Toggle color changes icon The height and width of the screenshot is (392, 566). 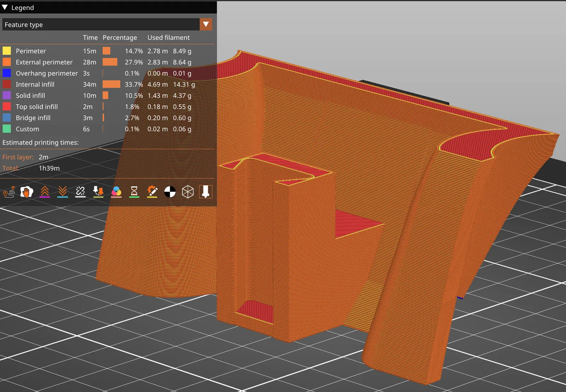click(116, 192)
